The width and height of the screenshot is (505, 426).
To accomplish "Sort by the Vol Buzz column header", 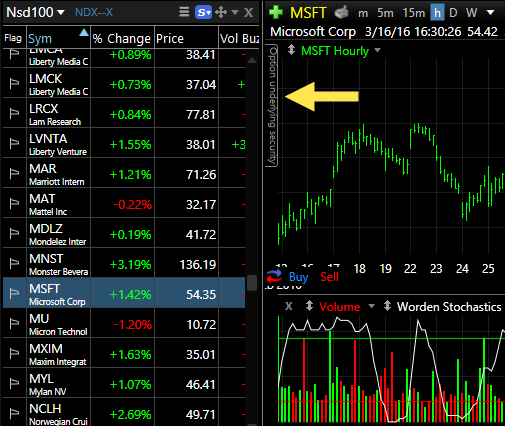I will point(239,38).
